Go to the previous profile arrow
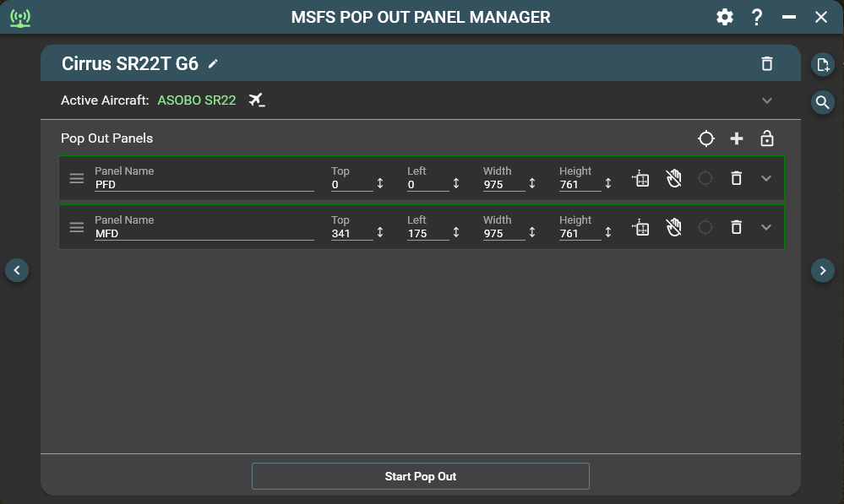844x504 pixels. [17, 270]
